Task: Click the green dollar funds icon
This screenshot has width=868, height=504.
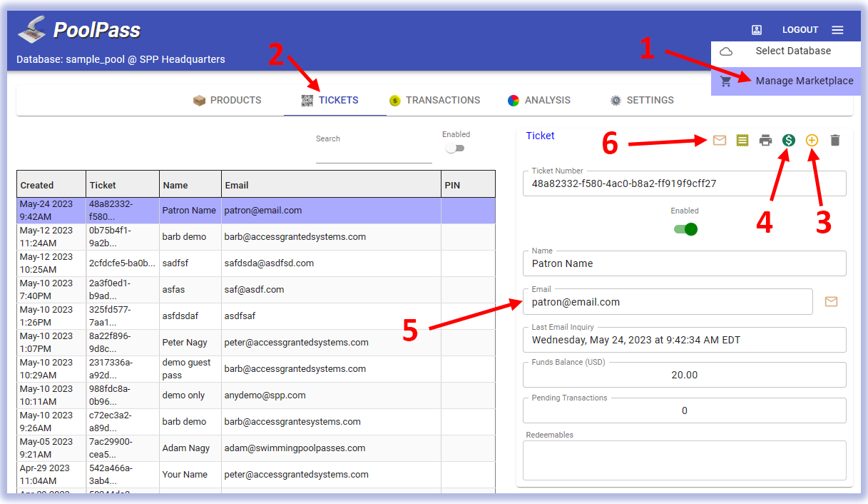Action: 788,140
